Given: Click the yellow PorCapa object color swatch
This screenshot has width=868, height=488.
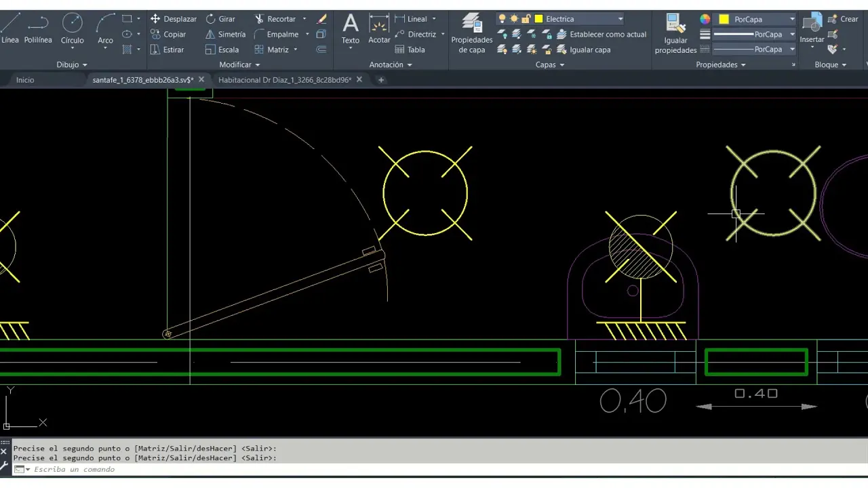Looking at the screenshot, I should [724, 19].
